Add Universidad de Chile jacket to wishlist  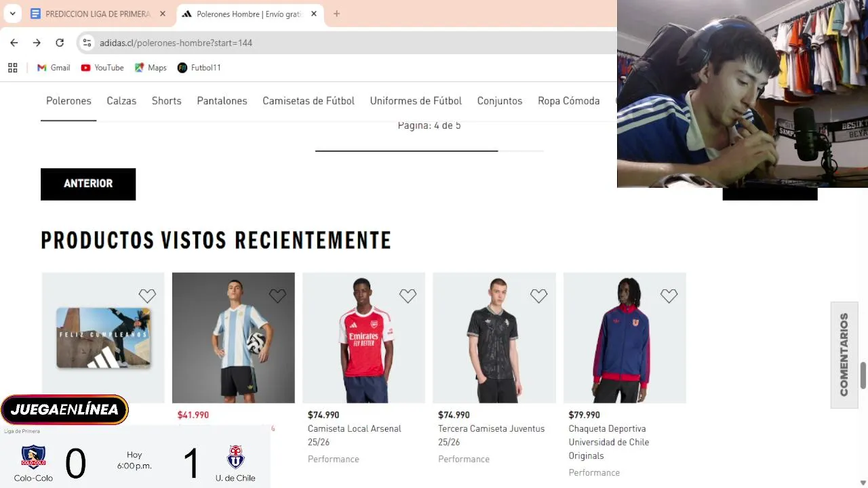pos(669,296)
